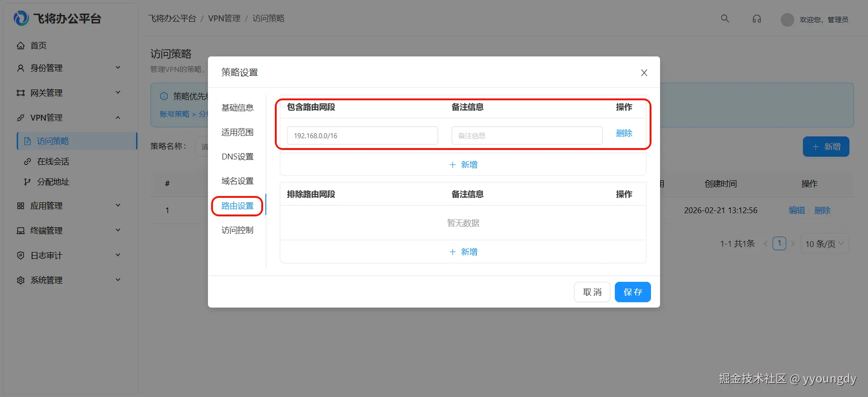
Task: Expand the 系统管理 menu chevron
Action: [118, 280]
